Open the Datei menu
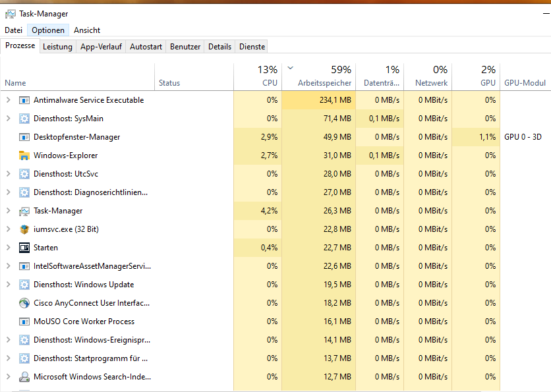 click(14, 30)
